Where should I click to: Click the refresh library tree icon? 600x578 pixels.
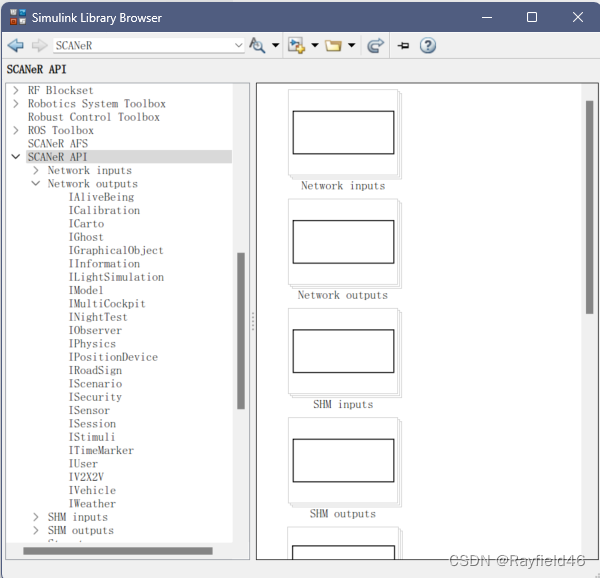(375, 46)
